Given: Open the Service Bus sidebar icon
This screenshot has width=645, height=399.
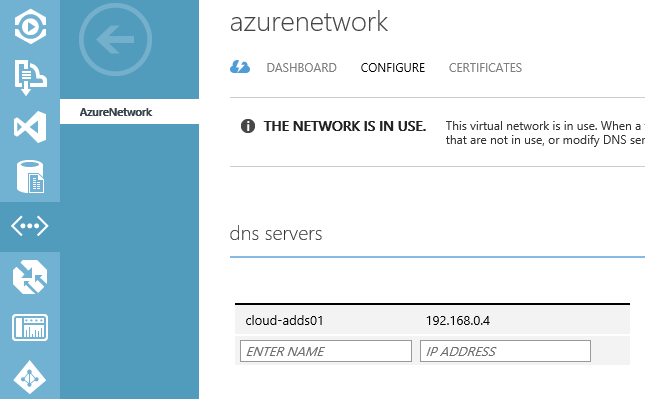Looking at the screenshot, I should click(x=30, y=77).
